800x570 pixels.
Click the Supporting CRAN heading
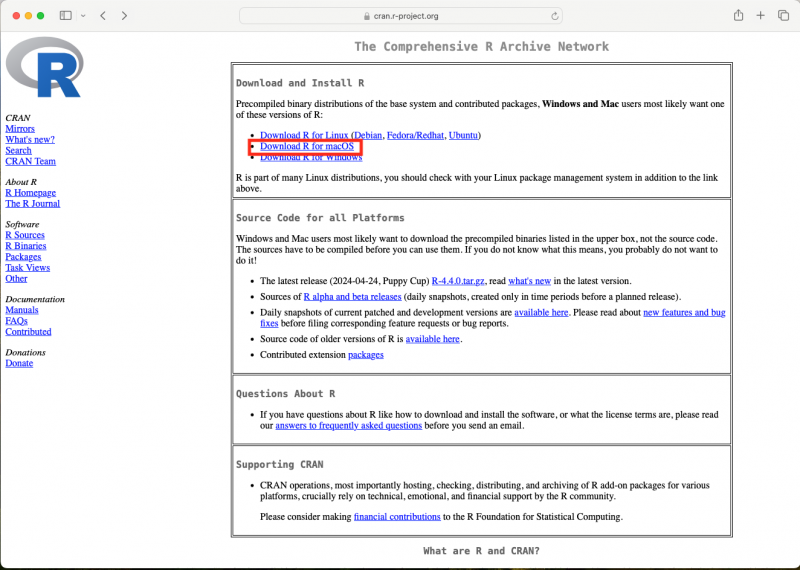[x=280, y=465]
